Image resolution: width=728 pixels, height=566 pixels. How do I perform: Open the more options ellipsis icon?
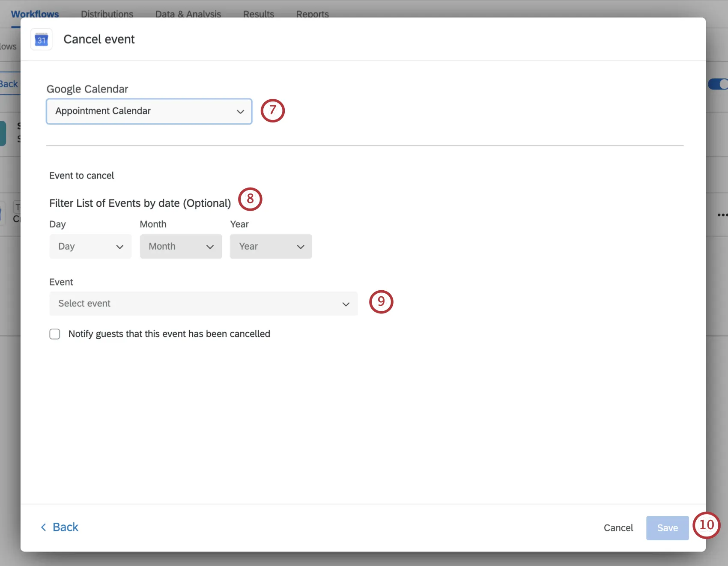click(x=723, y=215)
